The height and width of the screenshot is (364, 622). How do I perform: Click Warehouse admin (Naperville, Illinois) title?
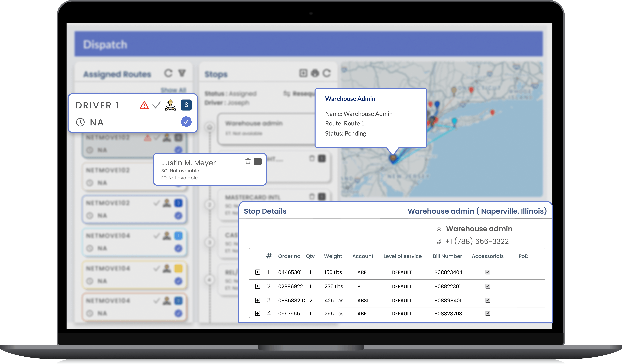coord(477,211)
